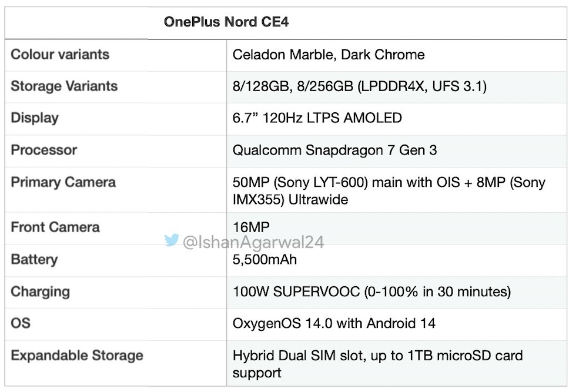This screenshot has width=569, height=392.
Task: Click the Expandable Storage row label
Action: point(77,356)
